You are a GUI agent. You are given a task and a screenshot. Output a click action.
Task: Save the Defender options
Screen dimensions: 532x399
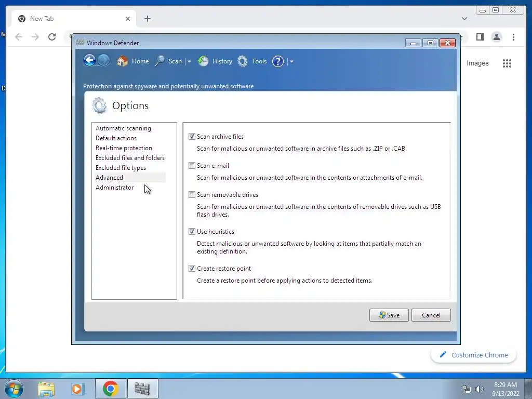[389, 315]
